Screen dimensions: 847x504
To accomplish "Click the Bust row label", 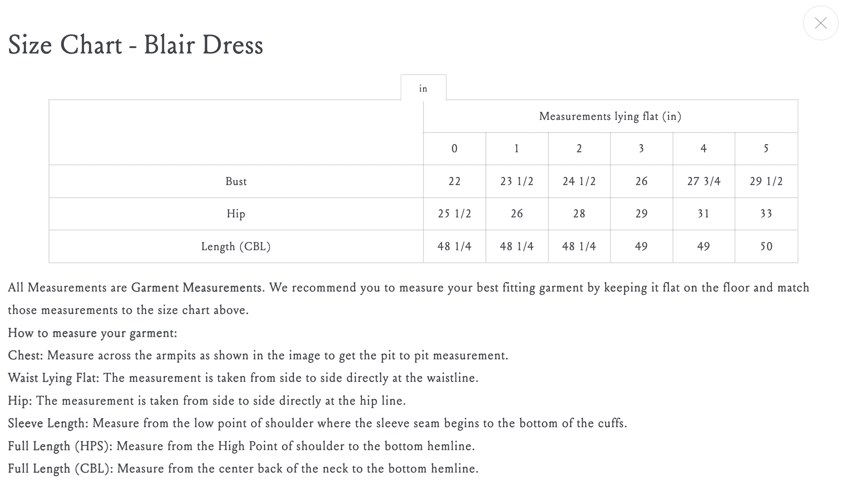I will 236,181.
